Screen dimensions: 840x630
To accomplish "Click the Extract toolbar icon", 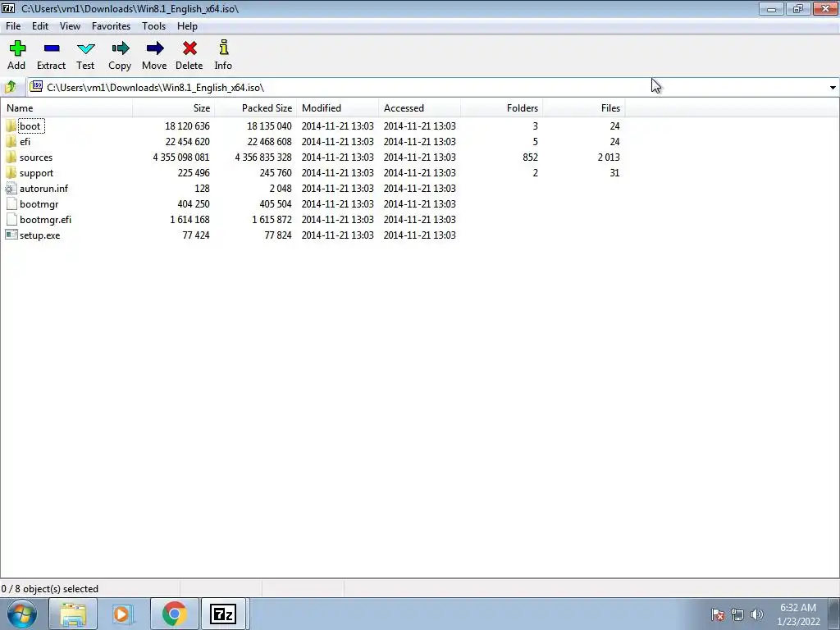I will point(52,48).
